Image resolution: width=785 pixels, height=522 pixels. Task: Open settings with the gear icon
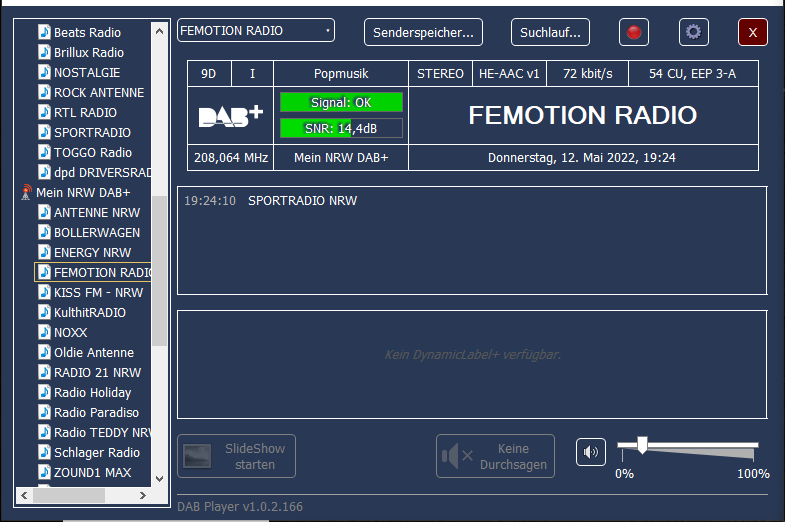coord(693,32)
